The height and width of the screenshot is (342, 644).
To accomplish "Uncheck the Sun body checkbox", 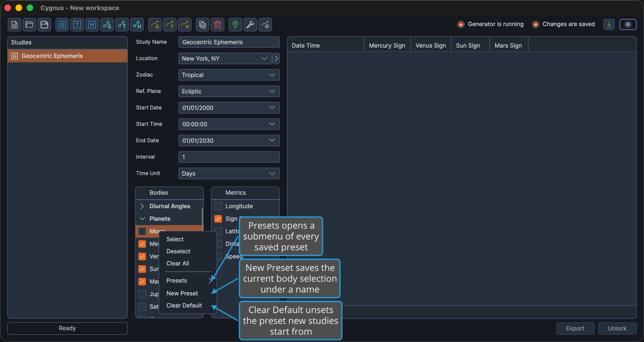I will [142, 269].
